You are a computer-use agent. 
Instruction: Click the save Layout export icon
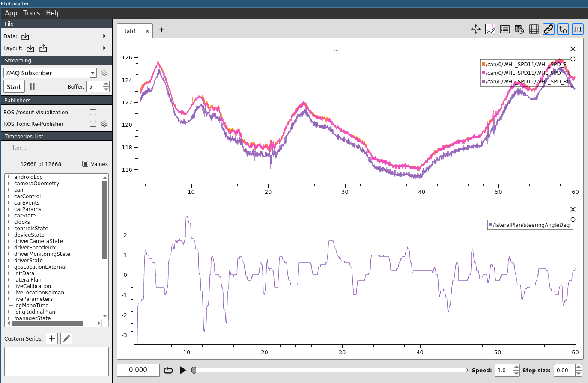coord(43,48)
